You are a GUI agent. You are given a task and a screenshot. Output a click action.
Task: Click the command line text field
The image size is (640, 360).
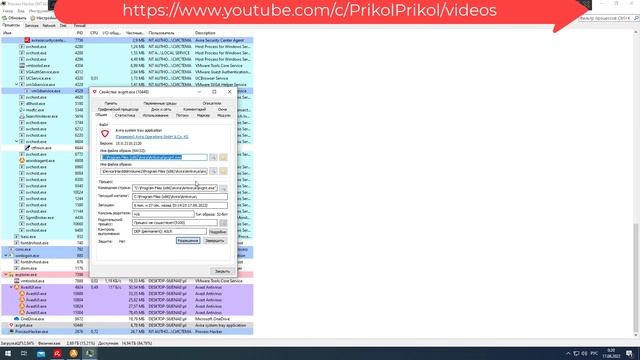175,188
